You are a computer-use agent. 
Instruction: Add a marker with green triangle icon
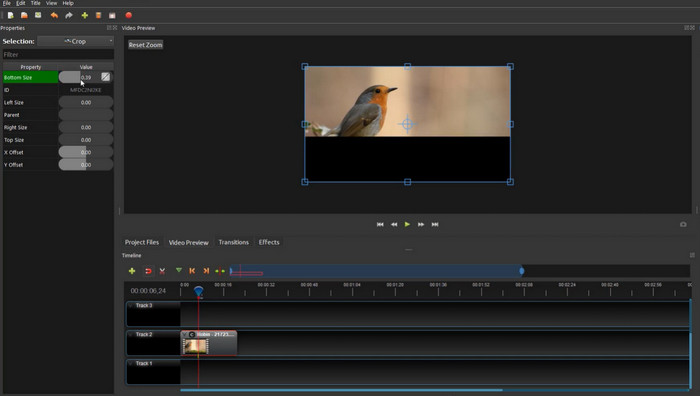tap(179, 271)
